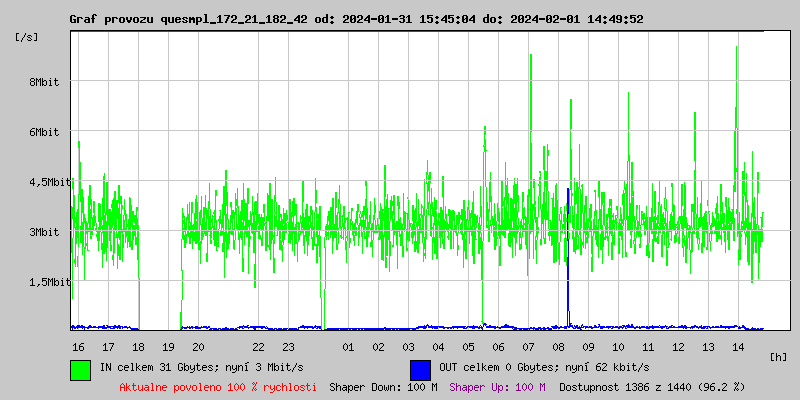Viewport: 800px width, 400px height.
Task: Select hour 16 on the time axis
Action: (x=78, y=346)
